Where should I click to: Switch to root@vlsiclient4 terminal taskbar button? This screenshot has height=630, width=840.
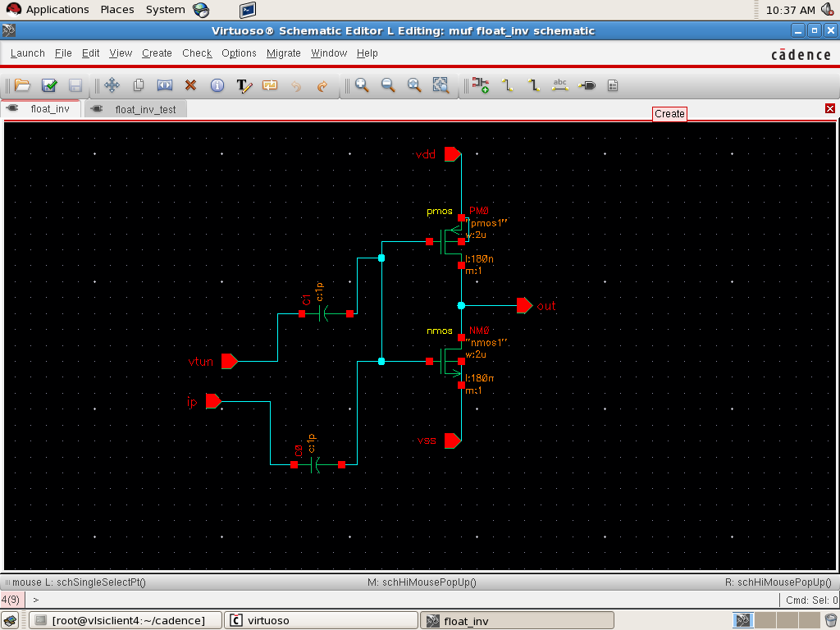tap(125, 620)
